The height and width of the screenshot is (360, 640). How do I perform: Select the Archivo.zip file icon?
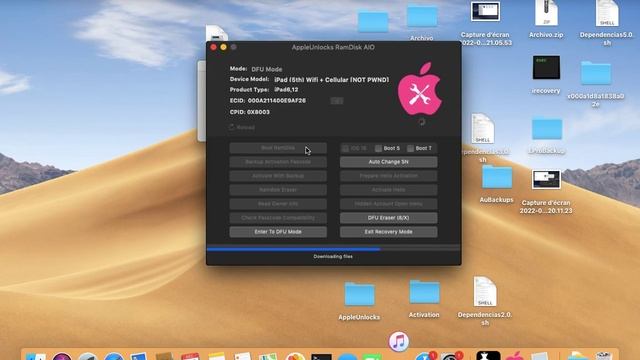pos(546,13)
